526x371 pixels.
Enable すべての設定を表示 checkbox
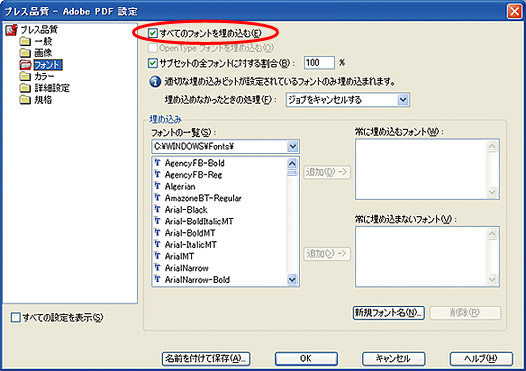tap(15, 317)
